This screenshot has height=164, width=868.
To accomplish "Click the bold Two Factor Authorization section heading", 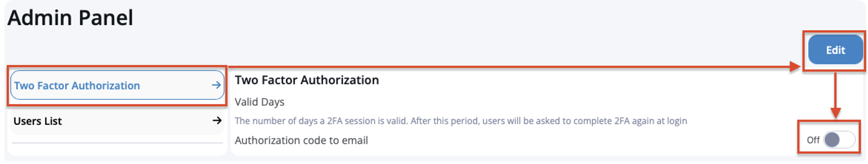I will [306, 80].
